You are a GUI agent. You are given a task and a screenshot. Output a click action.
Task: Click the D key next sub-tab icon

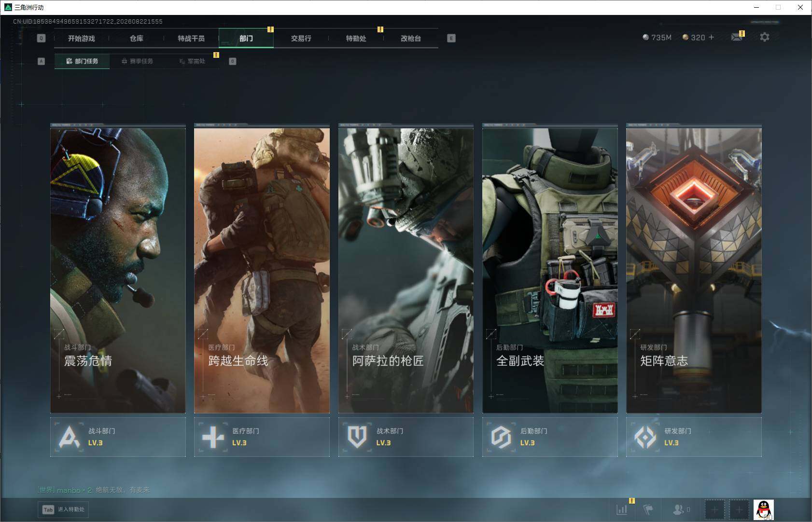pos(233,61)
